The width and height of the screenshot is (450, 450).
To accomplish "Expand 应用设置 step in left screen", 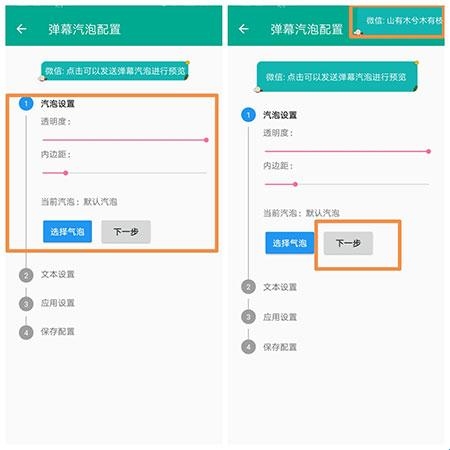I will pos(58,303).
